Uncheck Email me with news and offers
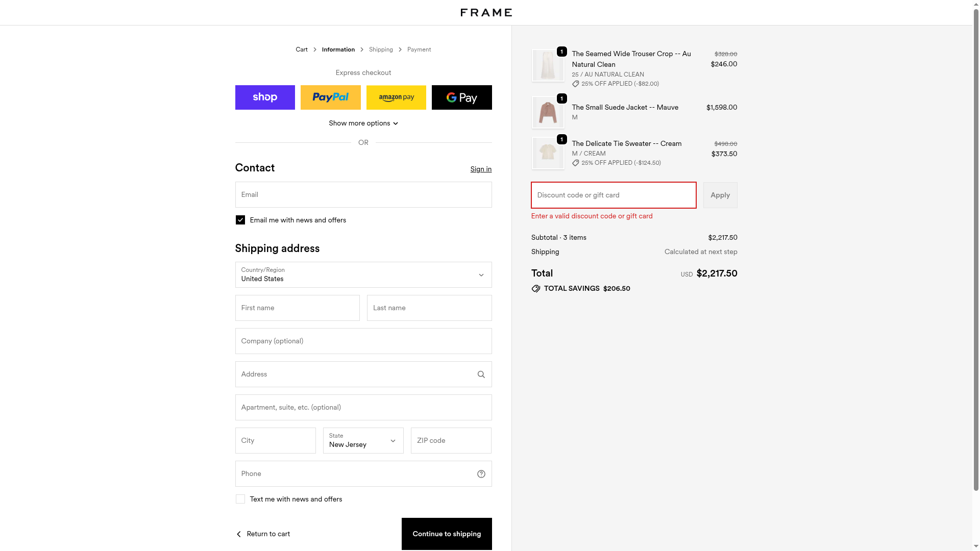980x551 pixels. point(240,220)
